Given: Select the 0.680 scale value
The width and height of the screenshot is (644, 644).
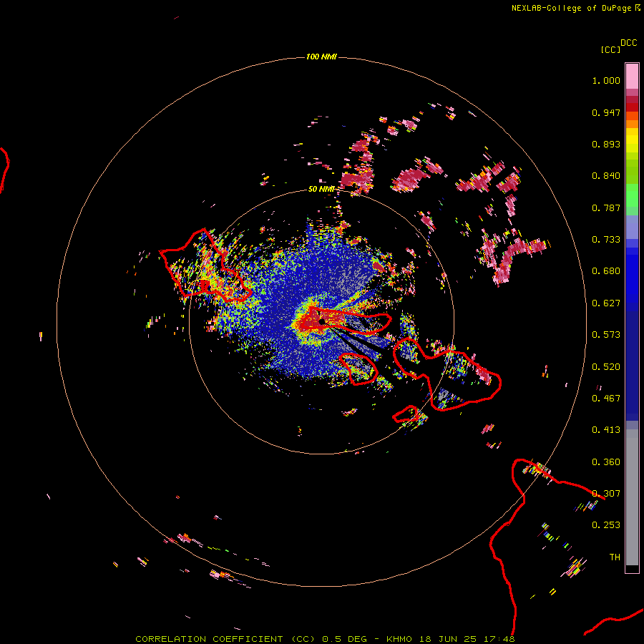Looking at the screenshot, I should (606, 271).
